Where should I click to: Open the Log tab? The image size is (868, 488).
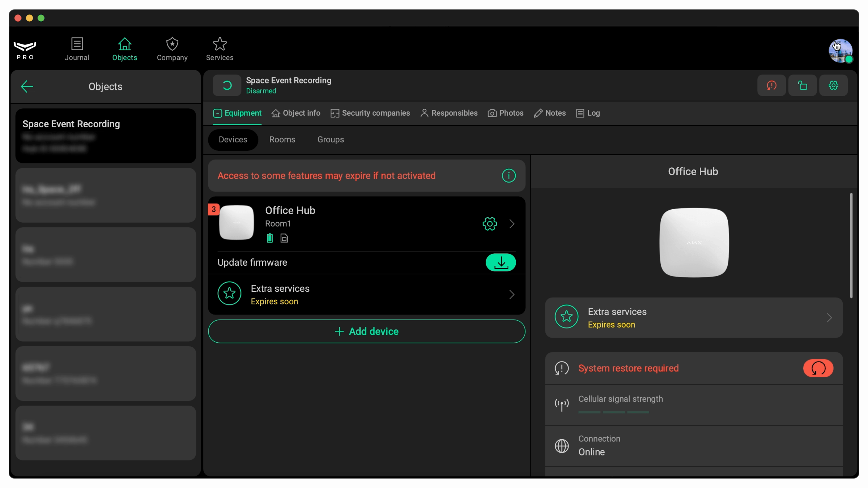click(588, 113)
